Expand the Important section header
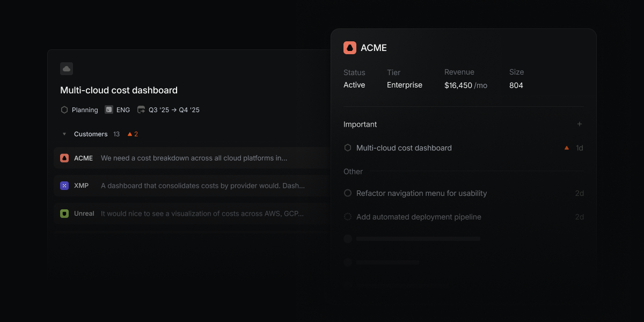This screenshot has height=322, width=644. tap(360, 124)
